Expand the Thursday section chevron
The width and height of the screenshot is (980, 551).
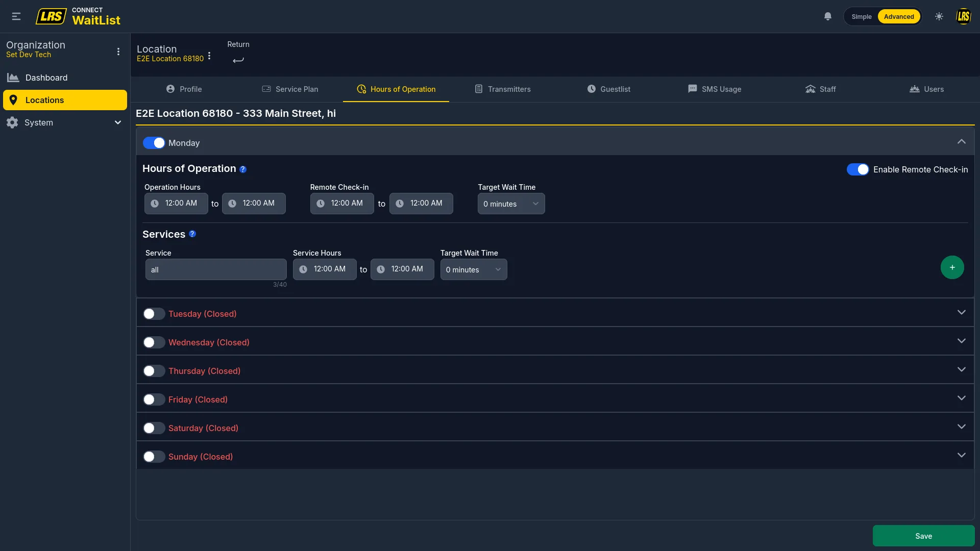(962, 369)
